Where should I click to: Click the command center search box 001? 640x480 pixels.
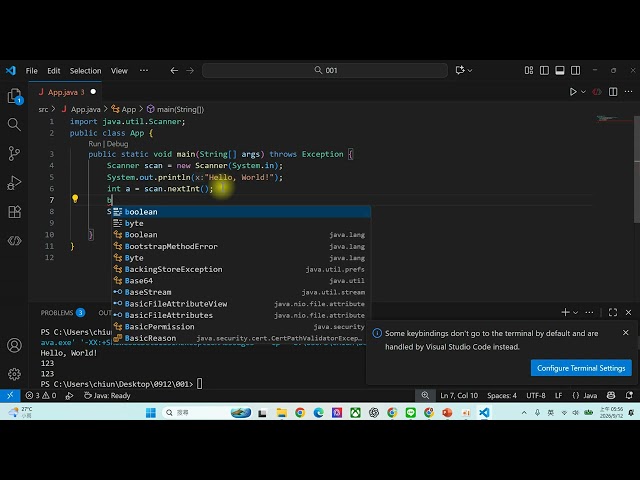(325, 70)
